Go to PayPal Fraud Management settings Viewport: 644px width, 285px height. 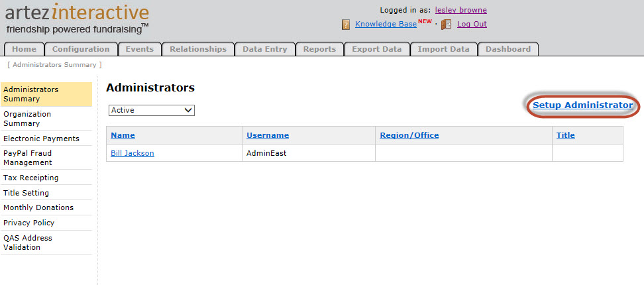(27, 158)
